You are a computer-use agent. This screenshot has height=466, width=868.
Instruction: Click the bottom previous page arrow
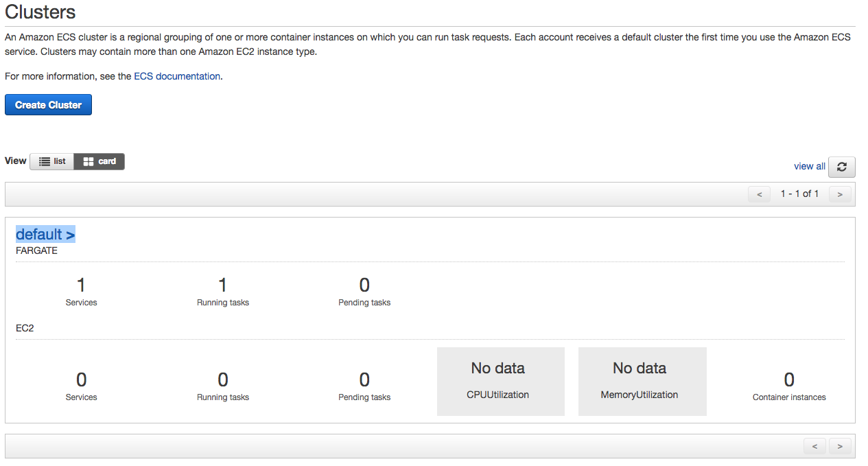point(814,446)
